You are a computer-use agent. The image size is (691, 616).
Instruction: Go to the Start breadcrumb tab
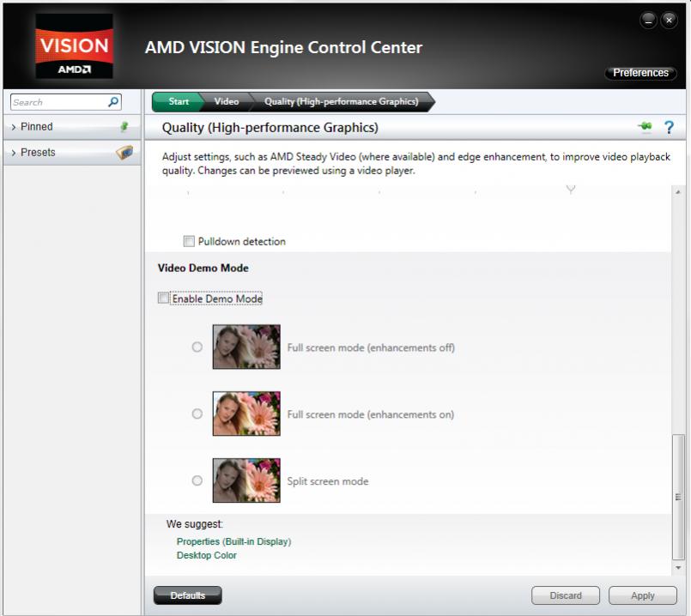pos(178,102)
